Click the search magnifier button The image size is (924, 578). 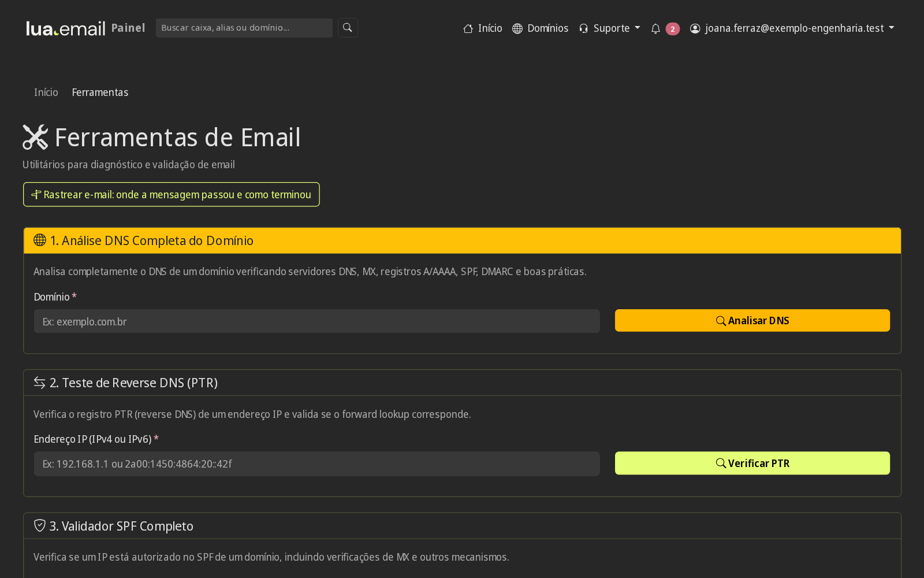coord(348,28)
